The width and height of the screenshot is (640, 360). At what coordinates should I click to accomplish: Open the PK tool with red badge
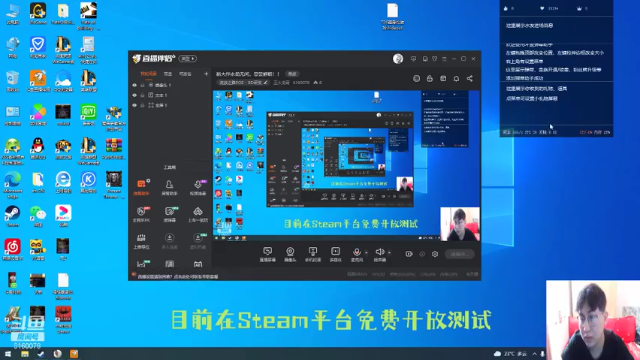pyautogui.click(x=141, y=214)
